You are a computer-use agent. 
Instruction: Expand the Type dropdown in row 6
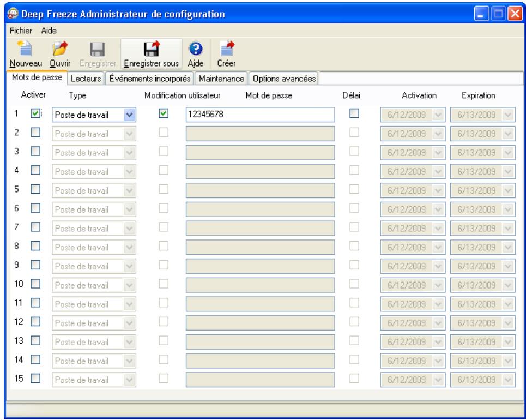pos(129,209)
